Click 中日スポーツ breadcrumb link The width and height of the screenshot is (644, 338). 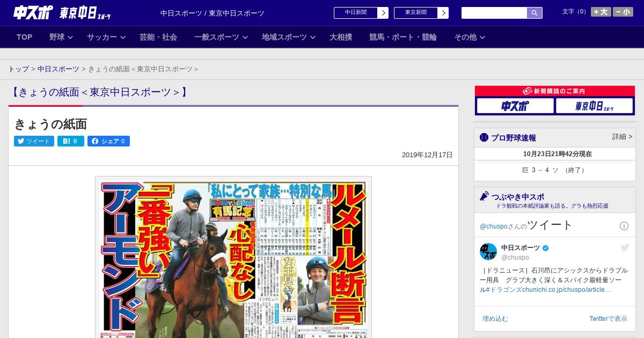[x=58, y=69]
